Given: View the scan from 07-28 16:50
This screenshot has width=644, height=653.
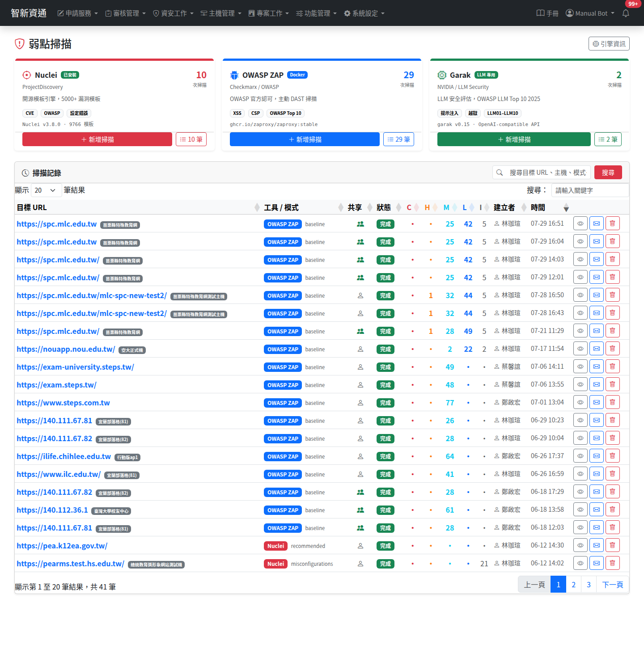Looking at the screenshot, I should pyautogui.click(x=580, y=295).
